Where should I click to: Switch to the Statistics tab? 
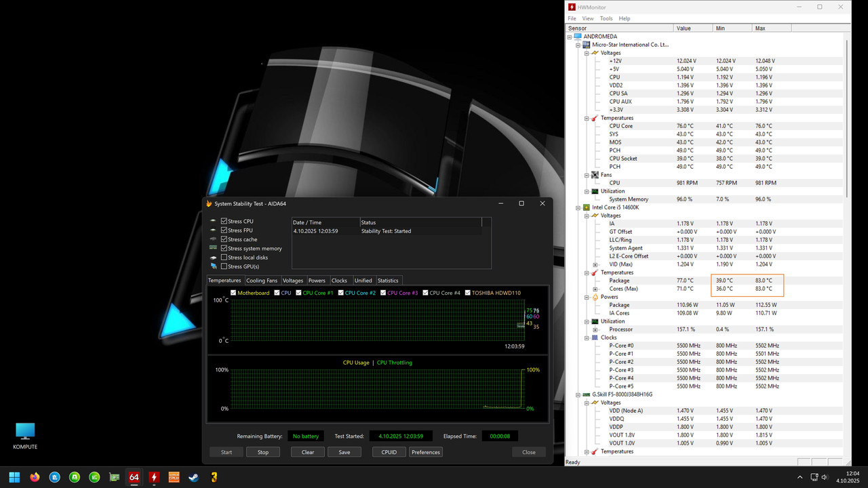(x=388, y=280)
